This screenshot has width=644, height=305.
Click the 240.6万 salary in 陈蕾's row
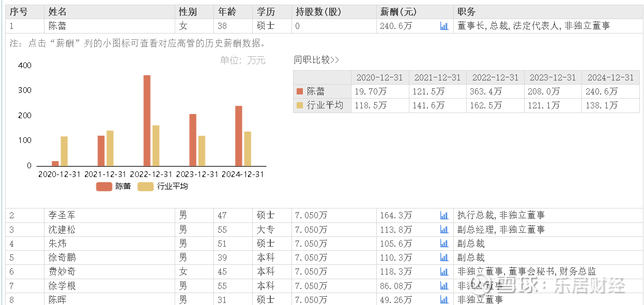tap(396, 26)
